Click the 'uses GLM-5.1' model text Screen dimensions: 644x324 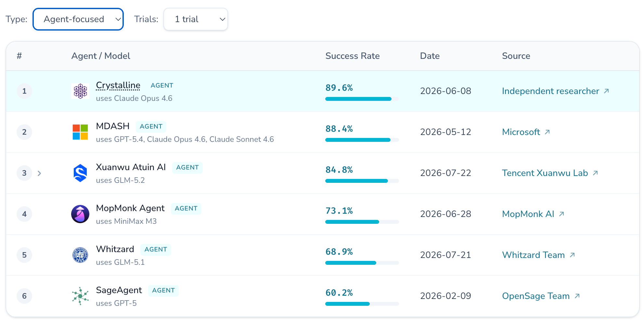pyautogui.click(x=120, y=262)
